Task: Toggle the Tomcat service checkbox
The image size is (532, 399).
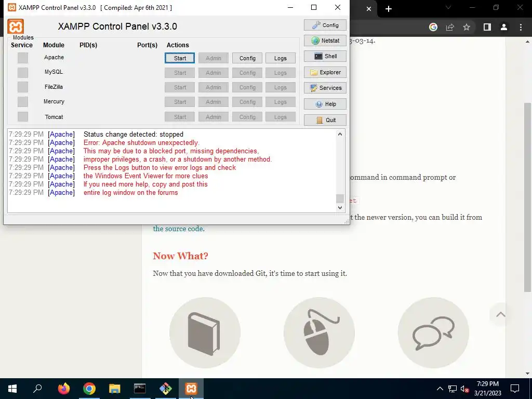Action: 23,117
